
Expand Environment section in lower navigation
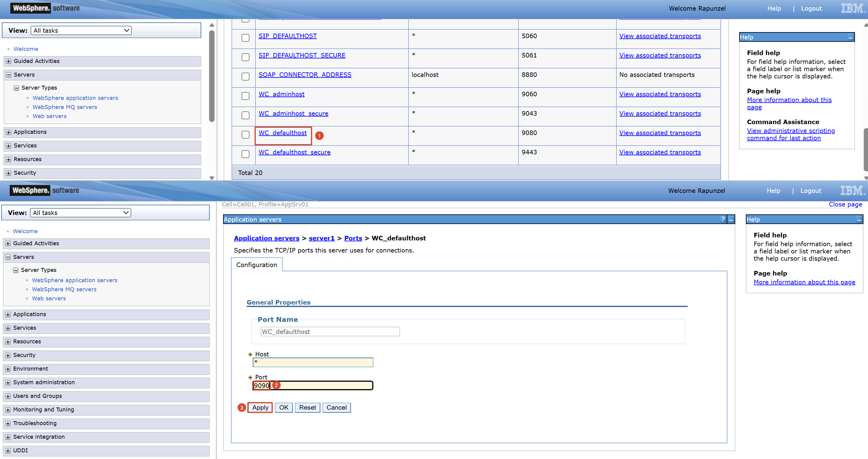8,369
